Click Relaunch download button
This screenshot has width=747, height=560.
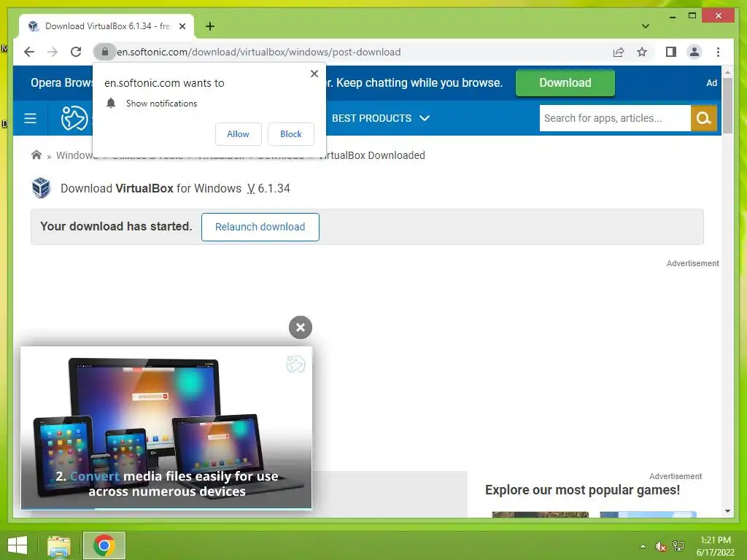(x=260, y=227)
